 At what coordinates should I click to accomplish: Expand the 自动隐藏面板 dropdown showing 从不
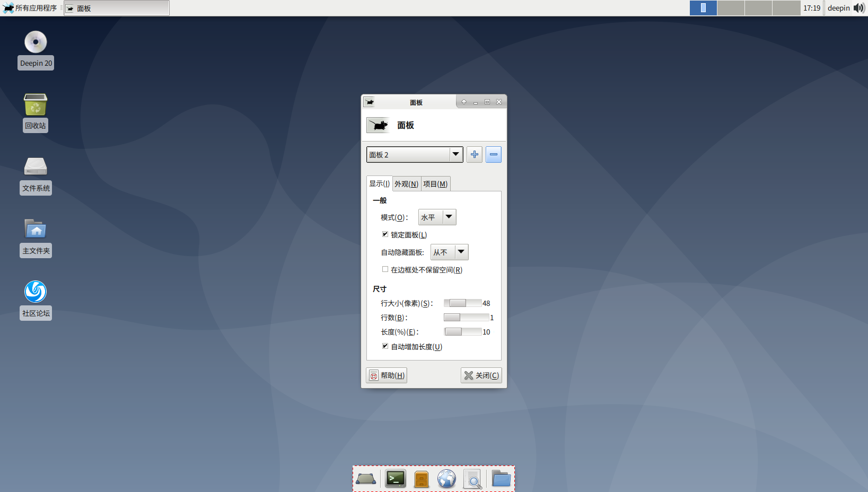[449, 252]
